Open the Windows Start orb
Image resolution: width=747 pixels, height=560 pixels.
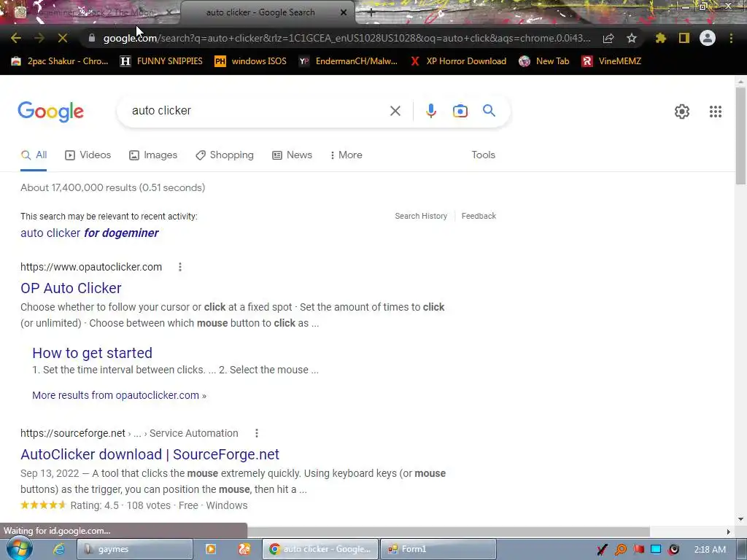point(19,548)
